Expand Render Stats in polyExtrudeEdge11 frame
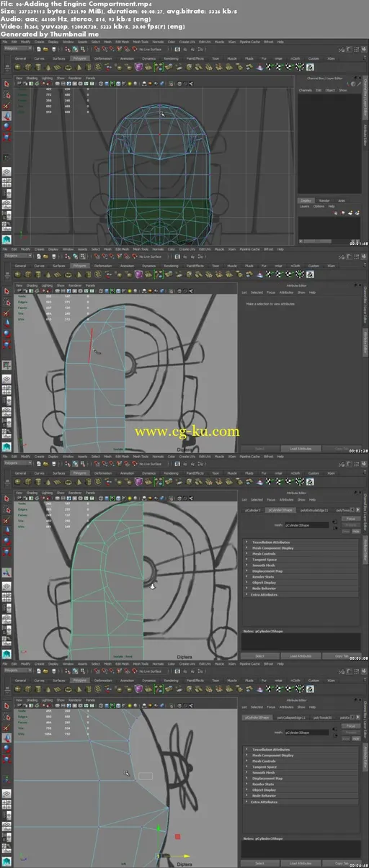Viewport: 369px width, 868px height. tap(301, 576)
